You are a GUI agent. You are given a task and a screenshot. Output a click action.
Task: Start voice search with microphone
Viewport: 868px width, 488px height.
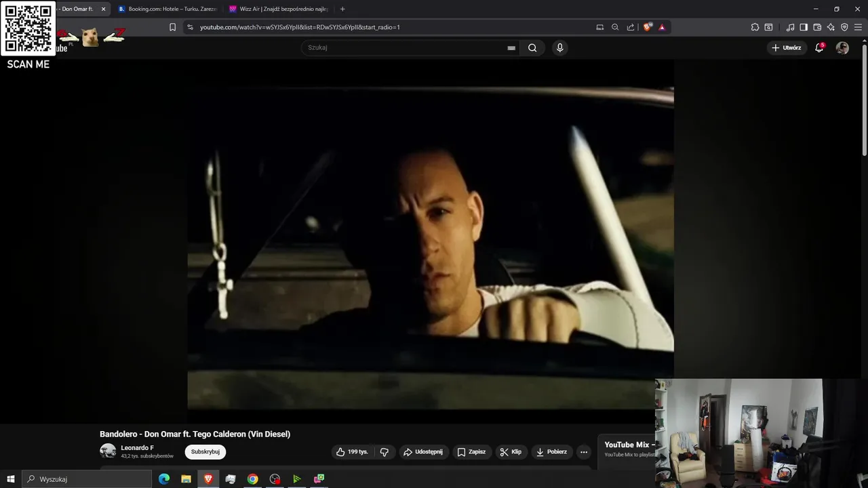559,47
